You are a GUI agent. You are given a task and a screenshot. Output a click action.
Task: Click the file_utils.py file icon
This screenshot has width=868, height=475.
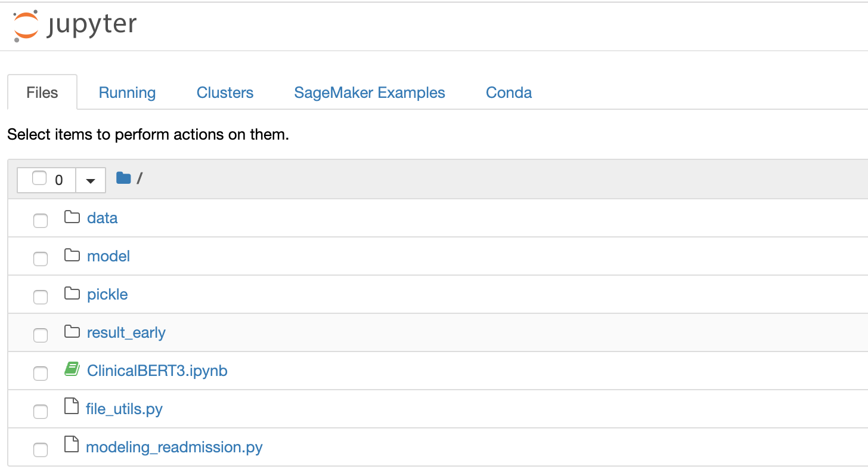[72, 408]
